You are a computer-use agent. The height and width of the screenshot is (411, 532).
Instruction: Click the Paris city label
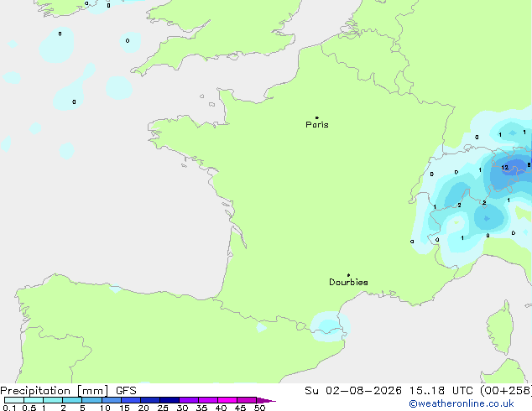317,125
